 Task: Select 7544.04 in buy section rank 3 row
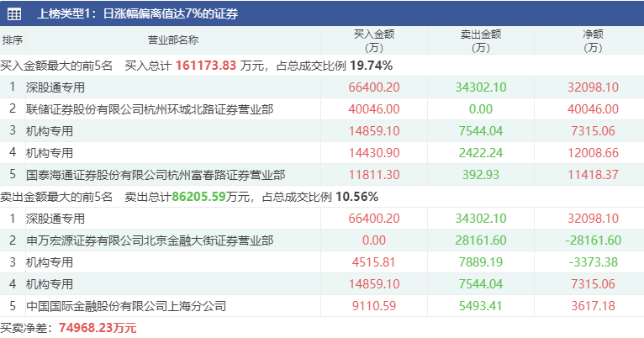(481, 131)
